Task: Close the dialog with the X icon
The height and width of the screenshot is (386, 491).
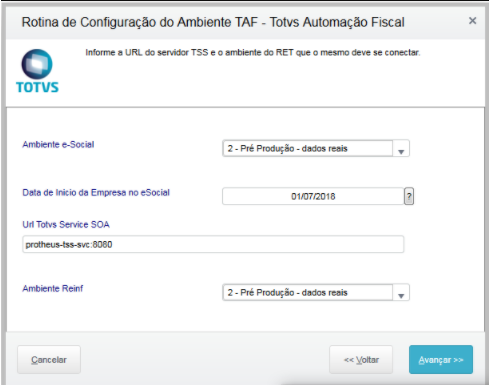Action: tap(472, 21)
